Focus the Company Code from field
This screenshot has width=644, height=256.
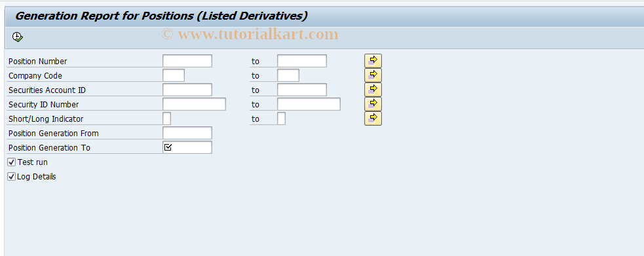[x=174, y=75]
